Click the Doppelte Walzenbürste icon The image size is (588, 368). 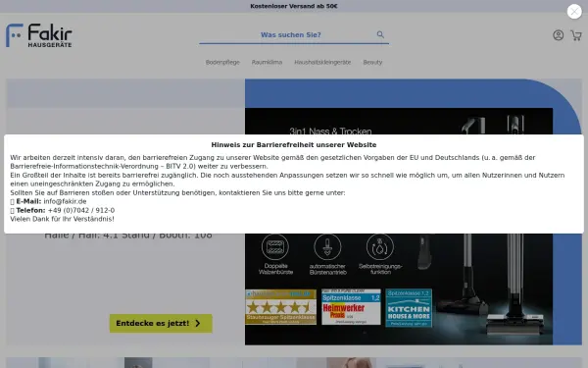[275, 246]
